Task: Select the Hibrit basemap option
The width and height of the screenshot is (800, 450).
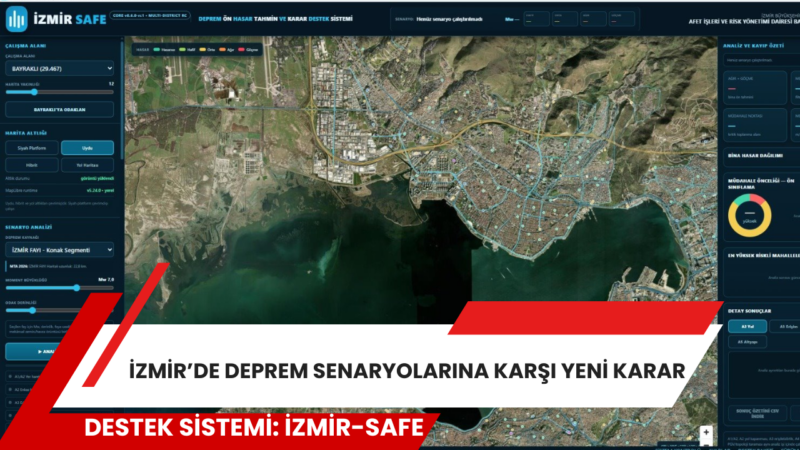Action: pyautogui.click(x=32, y=165)
